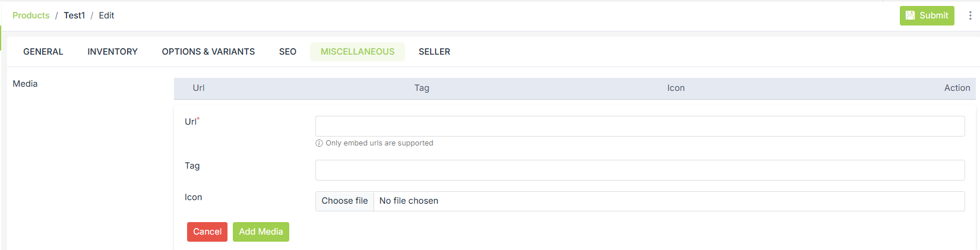
Task: Focus the Tag text field
Action: coord(640,170)
